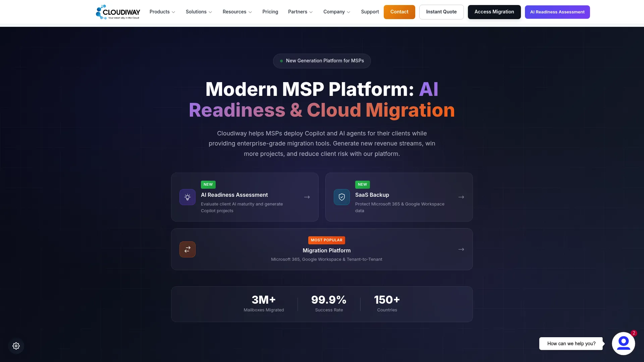
Task: Click the '3M+' mailboxes migrated stat
Action: (x=264, y=300)
